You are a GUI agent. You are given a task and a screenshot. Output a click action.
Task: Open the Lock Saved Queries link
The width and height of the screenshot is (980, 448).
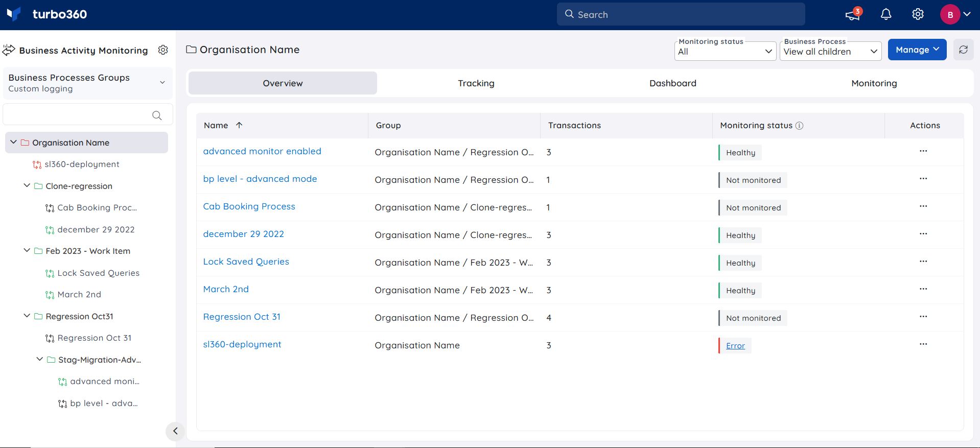pyautogui.click(x=246, y=262)
